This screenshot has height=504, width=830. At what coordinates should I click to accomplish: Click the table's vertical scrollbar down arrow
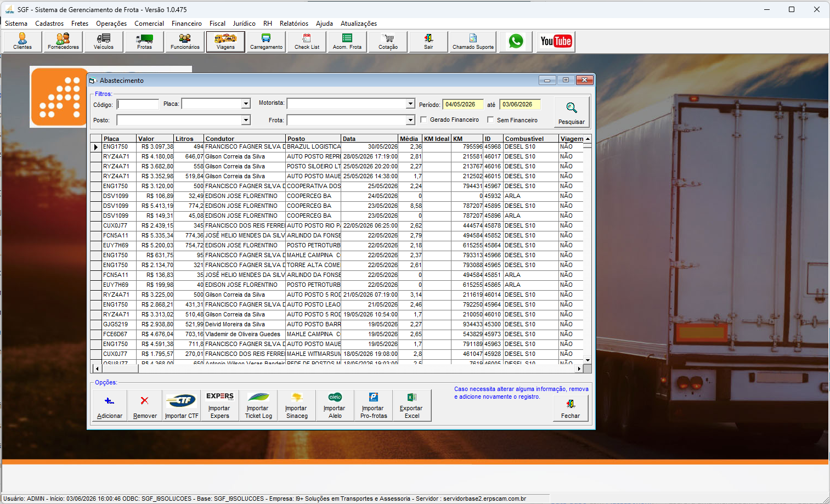pos(588,360)
